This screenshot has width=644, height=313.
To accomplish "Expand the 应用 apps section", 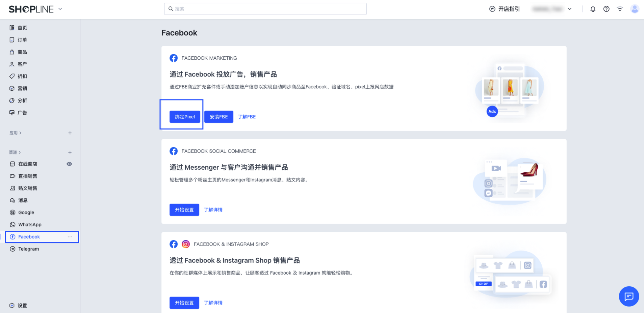I will [x=16, y=133].
